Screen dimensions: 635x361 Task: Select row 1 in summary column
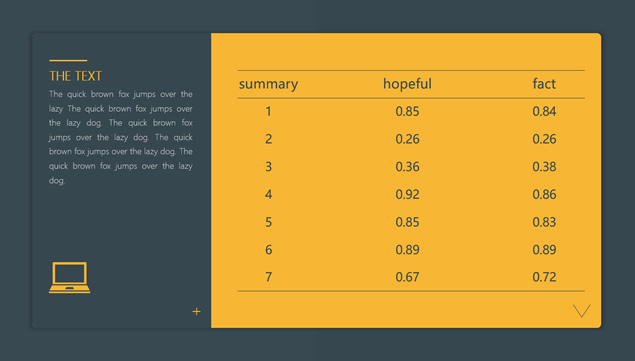pyautogui.click(x=268, y=111)
